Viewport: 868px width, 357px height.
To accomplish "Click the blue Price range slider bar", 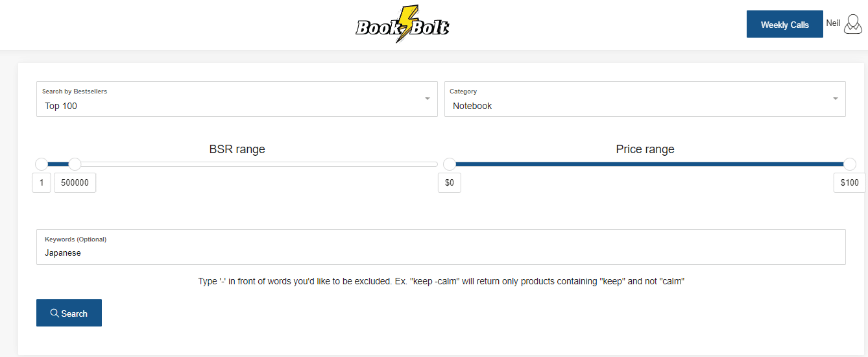I will [649, 164].
